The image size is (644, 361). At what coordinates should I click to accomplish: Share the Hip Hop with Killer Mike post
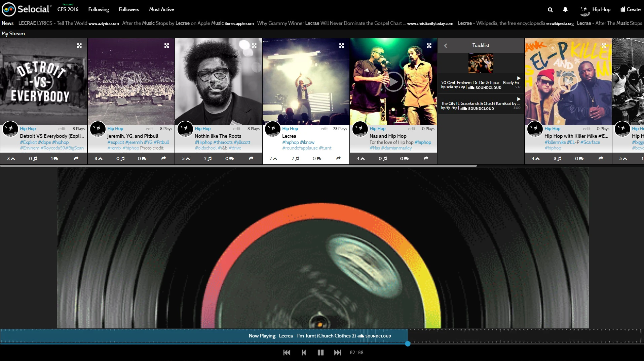[x=601, y=158]
